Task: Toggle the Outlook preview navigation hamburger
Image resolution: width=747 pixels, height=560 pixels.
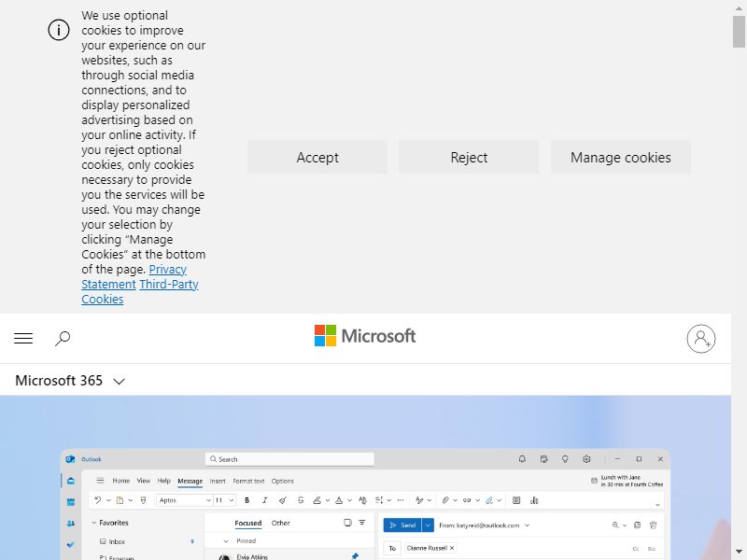Action: (100, 481)
